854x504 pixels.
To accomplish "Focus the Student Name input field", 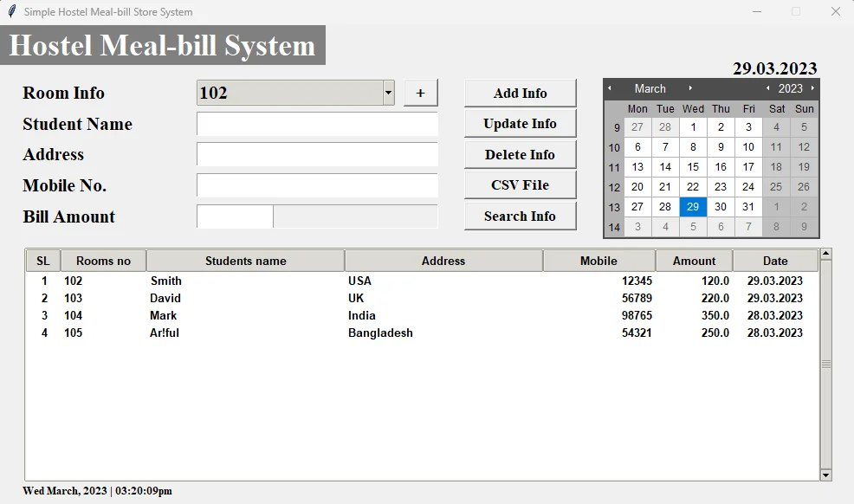I will click(x=317, y=124).
